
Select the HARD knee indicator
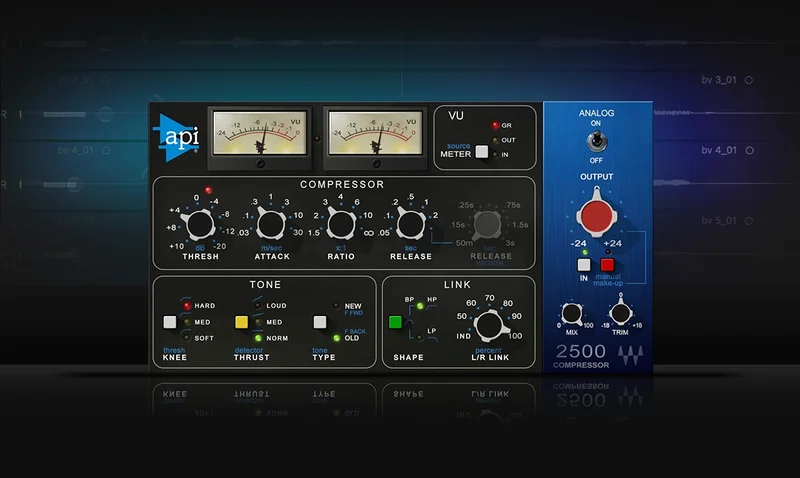187,306
